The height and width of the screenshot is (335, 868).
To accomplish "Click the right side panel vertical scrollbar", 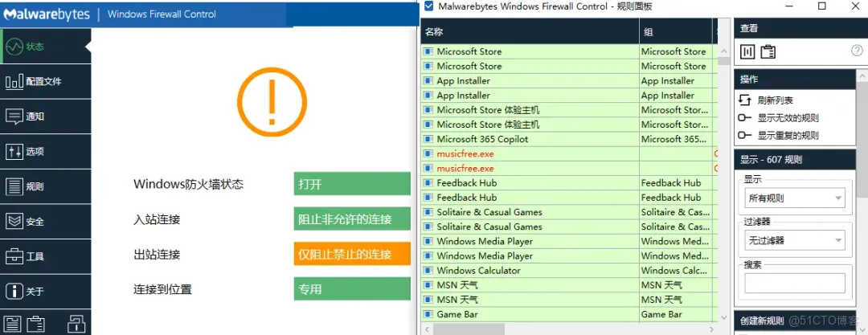I will tap(862, 138).
